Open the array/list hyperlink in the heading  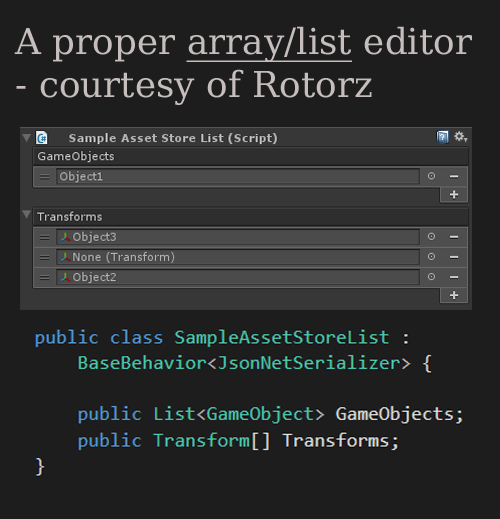coord(269,43)
